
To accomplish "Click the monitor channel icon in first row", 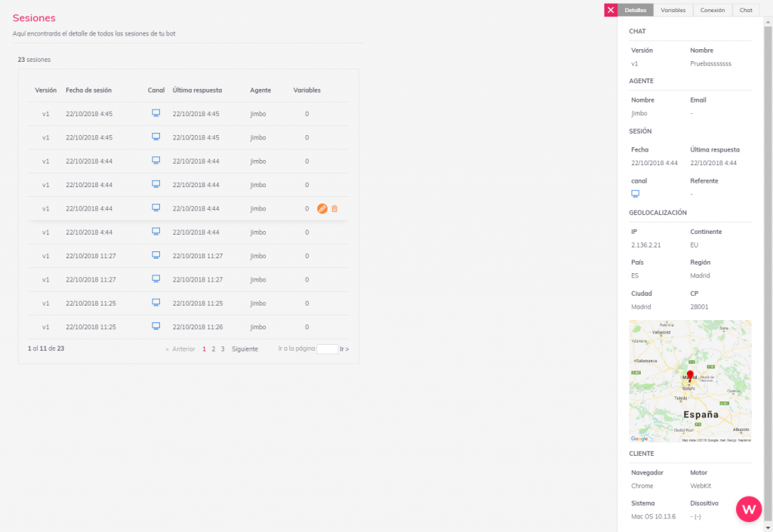I will click(x=156, y=113).
